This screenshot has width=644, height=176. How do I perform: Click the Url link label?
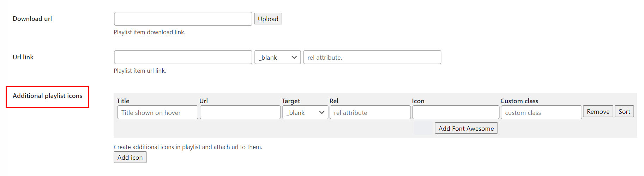(23, 57)
